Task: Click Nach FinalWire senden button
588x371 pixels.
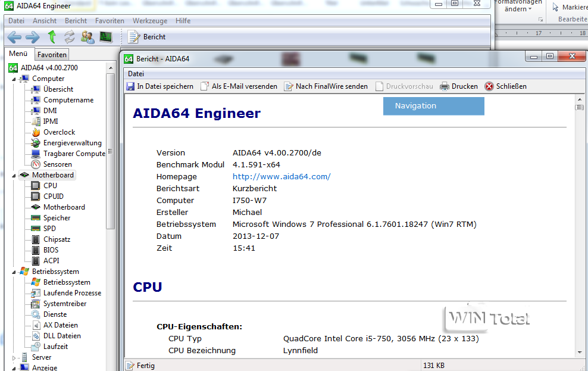Action: pos(326,86)
